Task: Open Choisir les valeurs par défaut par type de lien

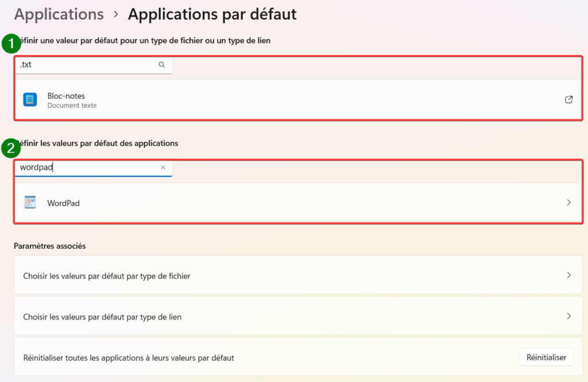Action: tap(298, 316)
